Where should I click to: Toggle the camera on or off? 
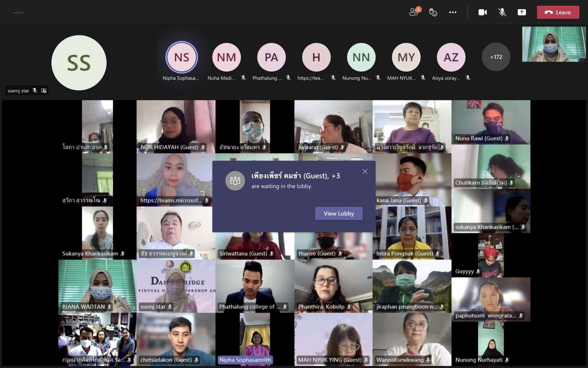pos(482,12)
